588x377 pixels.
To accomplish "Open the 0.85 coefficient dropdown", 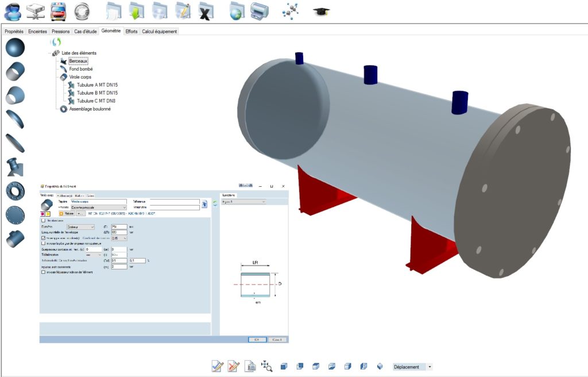I will (119, 238).
